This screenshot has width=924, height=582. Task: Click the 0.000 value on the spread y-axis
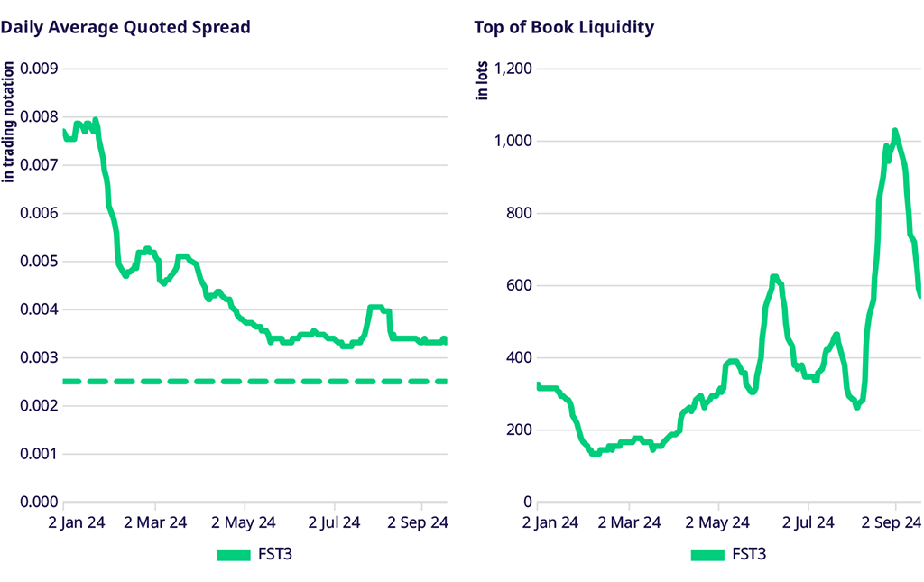pyautogui.click(x=39, y=502)
